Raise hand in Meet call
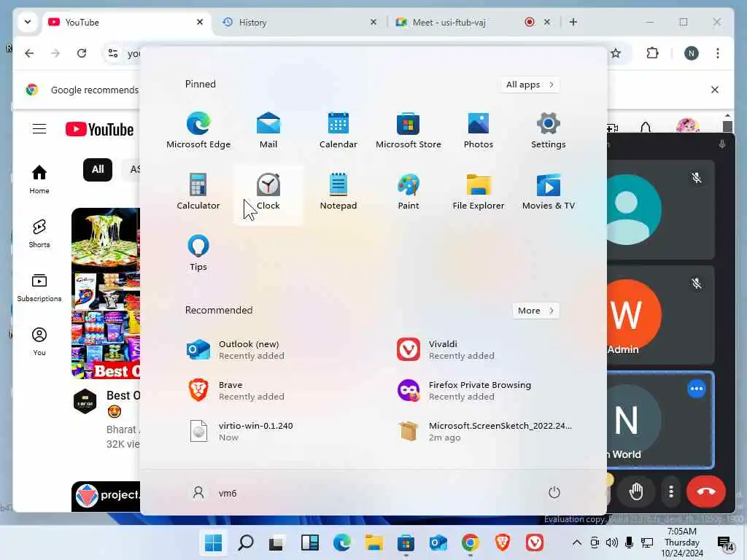Screen dimensions: 747x560 point(636,491)
